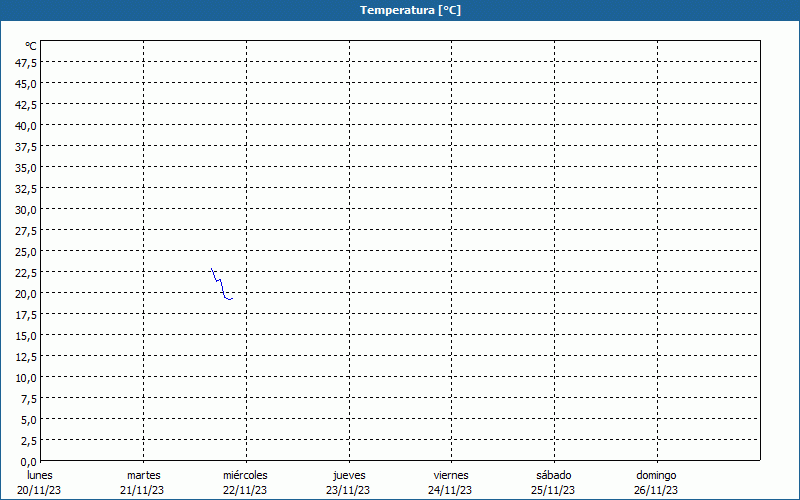Click the 0,0 origin value label
Screen dimensions: 800x500
pos(29,462)
